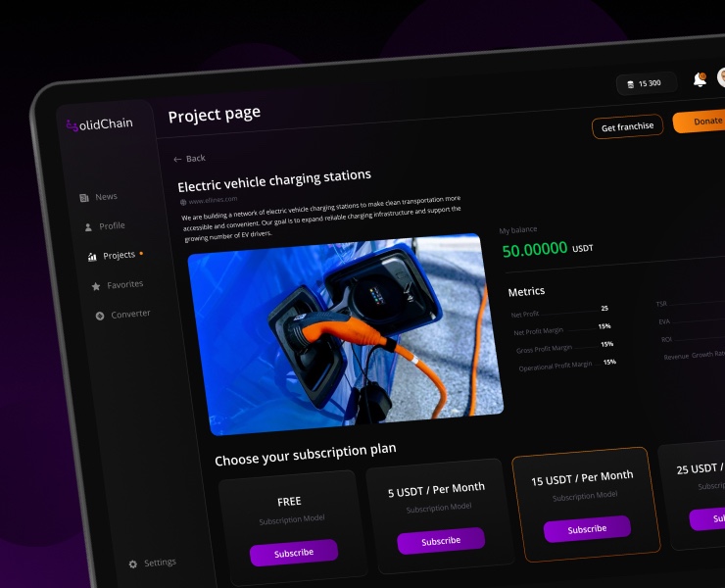Click the EVA metric label

tap(664, 321)
